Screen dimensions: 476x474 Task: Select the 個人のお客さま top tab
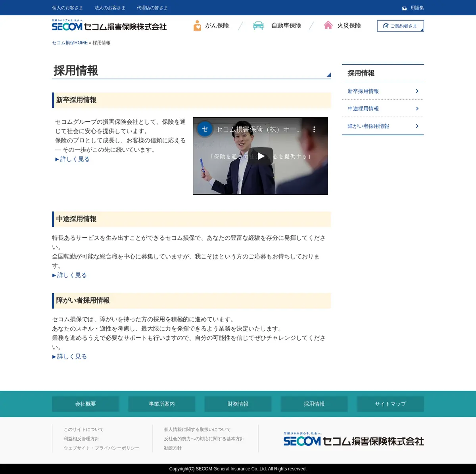(67, 8)
